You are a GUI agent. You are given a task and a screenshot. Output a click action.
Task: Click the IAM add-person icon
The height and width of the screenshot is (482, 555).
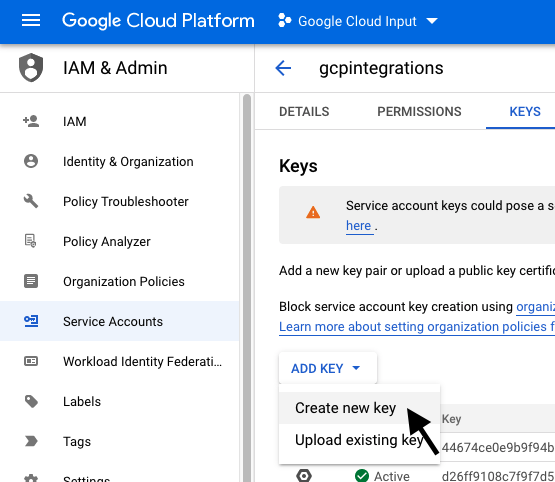[x=31, y=121]
